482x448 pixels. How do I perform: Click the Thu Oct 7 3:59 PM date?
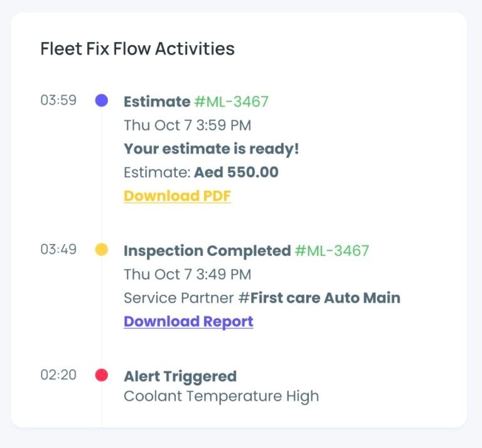pos(187,125)
